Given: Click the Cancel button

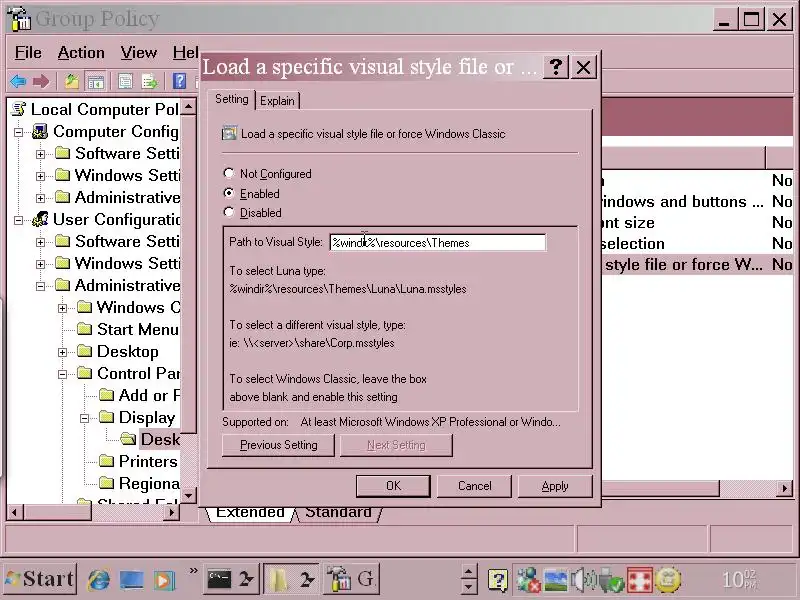Looking at the screenshot, I should tap(474, 486).
